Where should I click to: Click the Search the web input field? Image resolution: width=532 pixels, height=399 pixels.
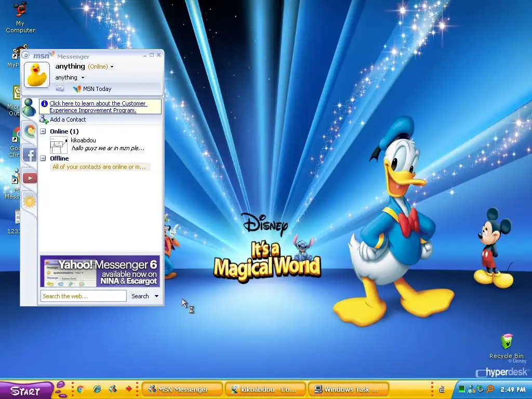(84, 296)
